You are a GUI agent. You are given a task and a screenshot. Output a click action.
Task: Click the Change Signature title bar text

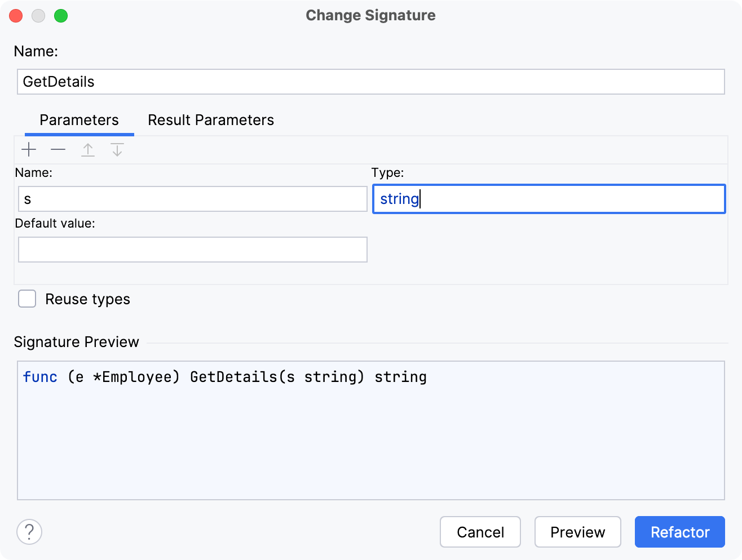(370, 15)
